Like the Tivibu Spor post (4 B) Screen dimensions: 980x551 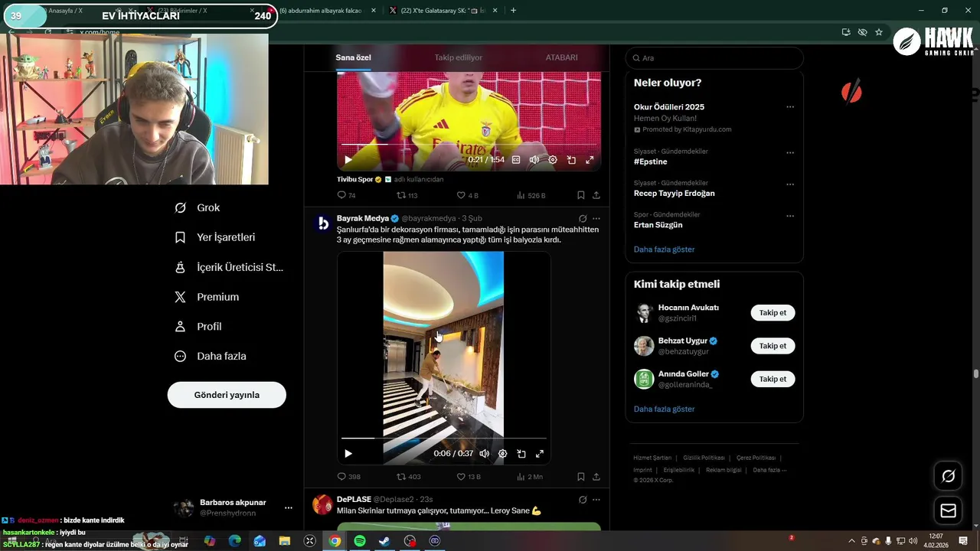point(467,195)
